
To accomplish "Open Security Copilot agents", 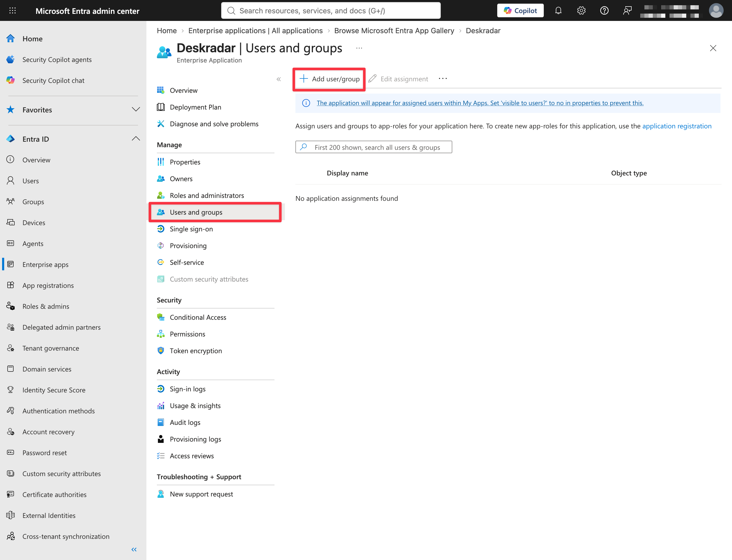I will click(x=57, y=60).
